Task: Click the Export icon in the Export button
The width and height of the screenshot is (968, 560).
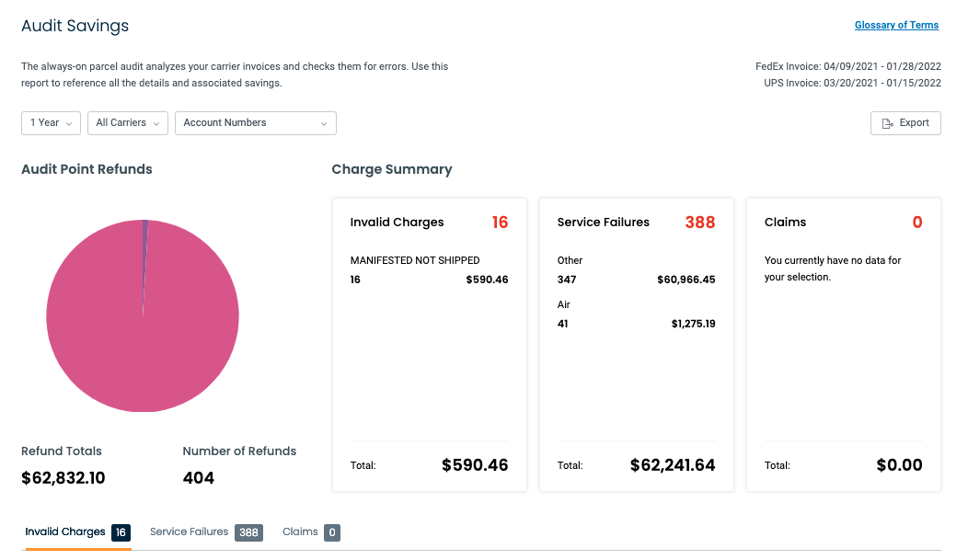Action: point(887,122)
